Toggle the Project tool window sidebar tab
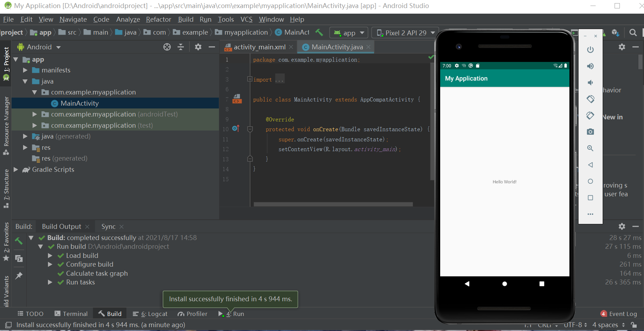 coord(6,59)
